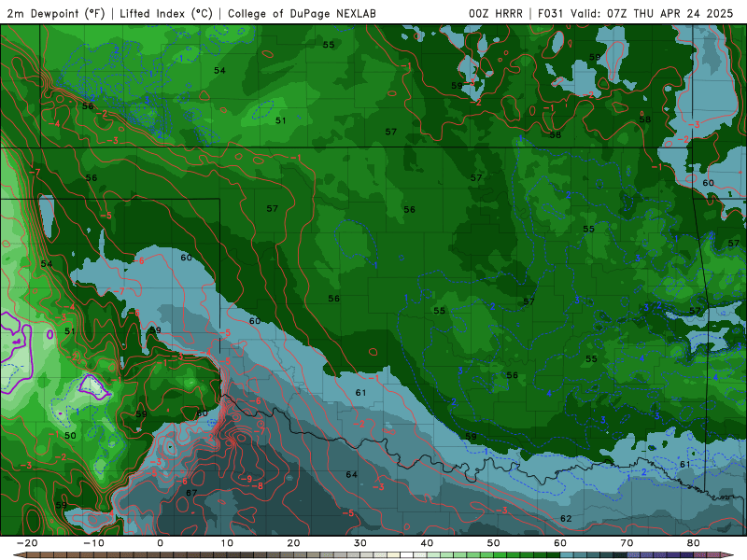Viewport: 747px width, 560px height.
Task: Click the 20 tick label on the color scale
Action: (293, 543)
